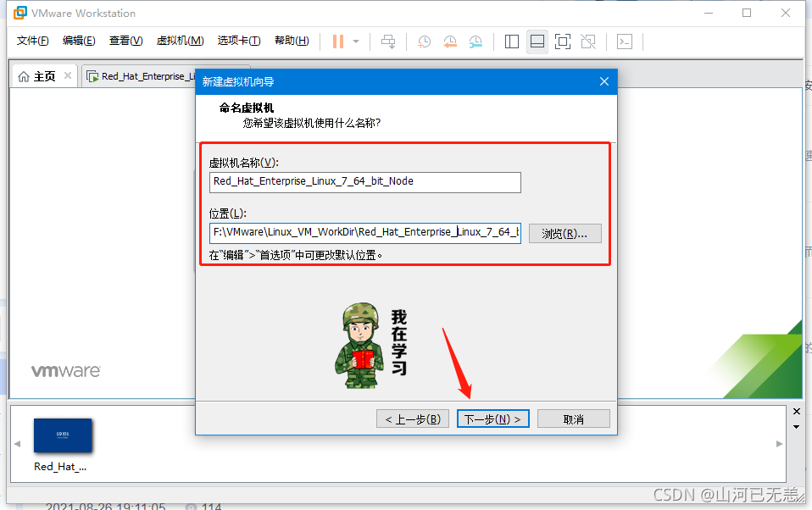Viewport: 812px width, 510px height.
Task: Click the 下一步(N) button
Action: (493, 419)
